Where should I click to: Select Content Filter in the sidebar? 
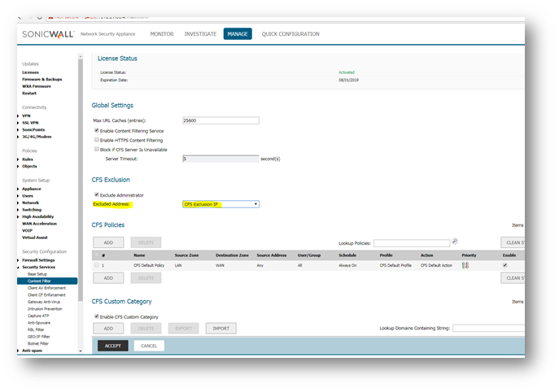point(47,281)
